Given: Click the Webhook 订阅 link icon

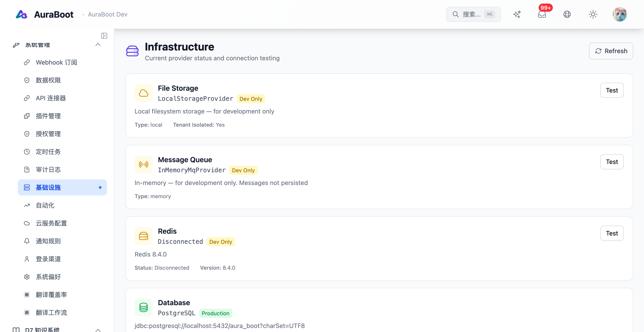Looking at the screenshot, I should point(27,62).
